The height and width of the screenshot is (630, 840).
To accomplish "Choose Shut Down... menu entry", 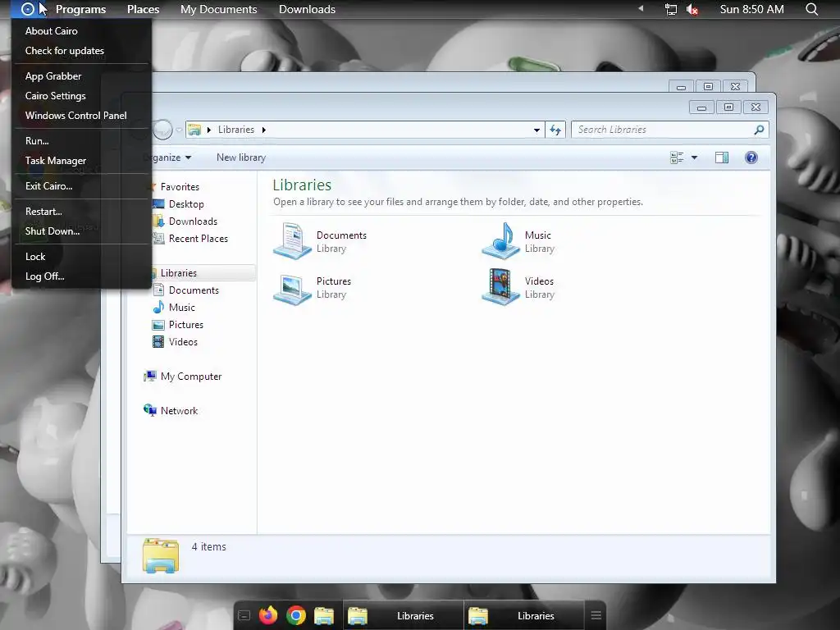I will coord(81,231).
